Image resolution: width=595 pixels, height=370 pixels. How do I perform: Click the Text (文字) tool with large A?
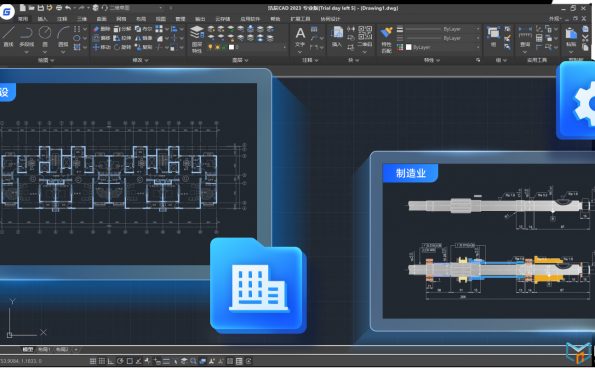(x=300, y=37)
